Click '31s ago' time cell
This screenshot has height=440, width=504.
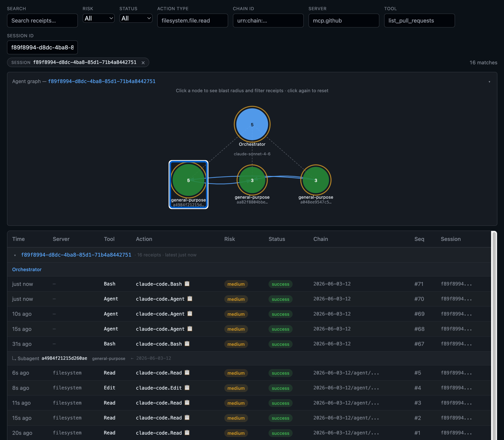point(22,344)
